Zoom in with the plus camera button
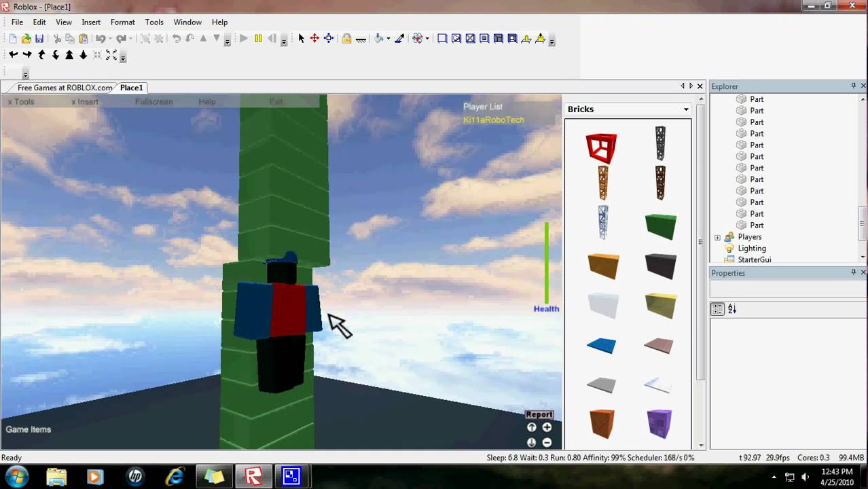This screenshot has width=868, height=489. [x=547, y=427]
